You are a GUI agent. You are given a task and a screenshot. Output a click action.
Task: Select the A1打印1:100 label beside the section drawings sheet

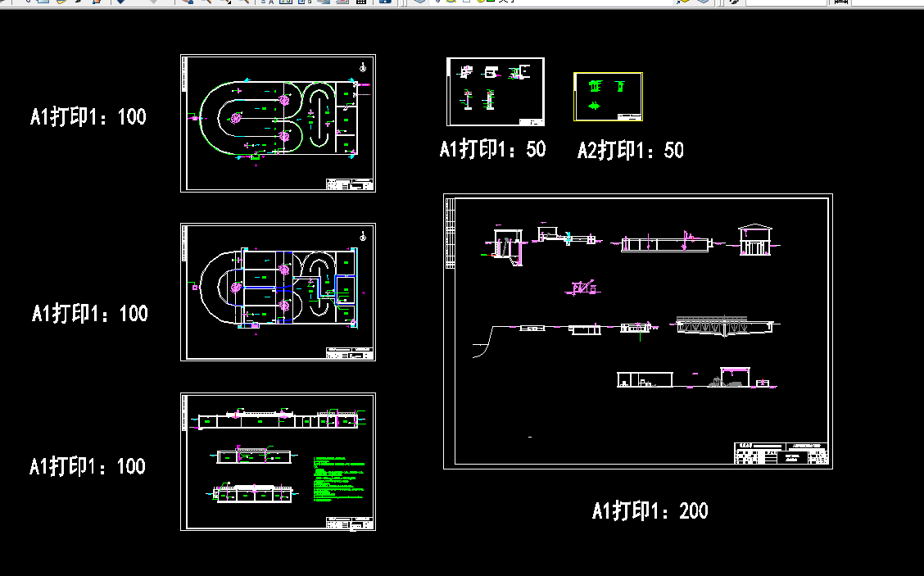(87, 466)
